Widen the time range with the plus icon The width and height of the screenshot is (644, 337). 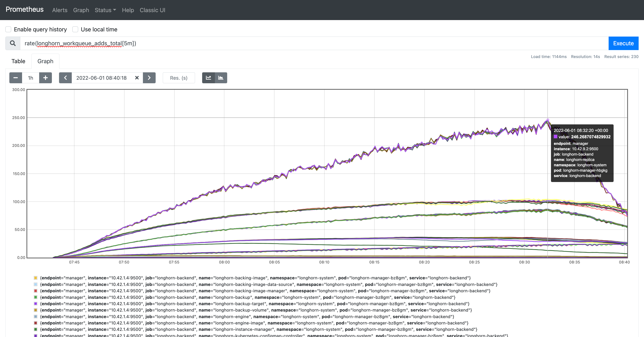point(46,78)
